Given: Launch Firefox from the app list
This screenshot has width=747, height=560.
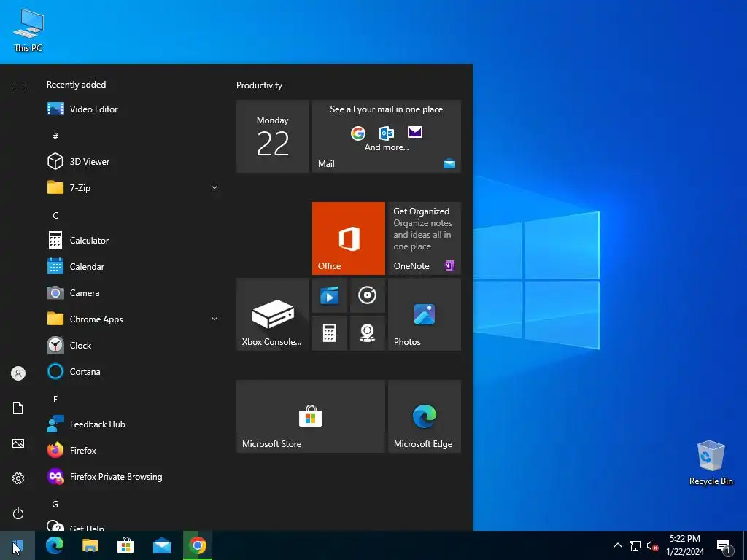Looking at the screenshot, I should click(x=132, y=450).
